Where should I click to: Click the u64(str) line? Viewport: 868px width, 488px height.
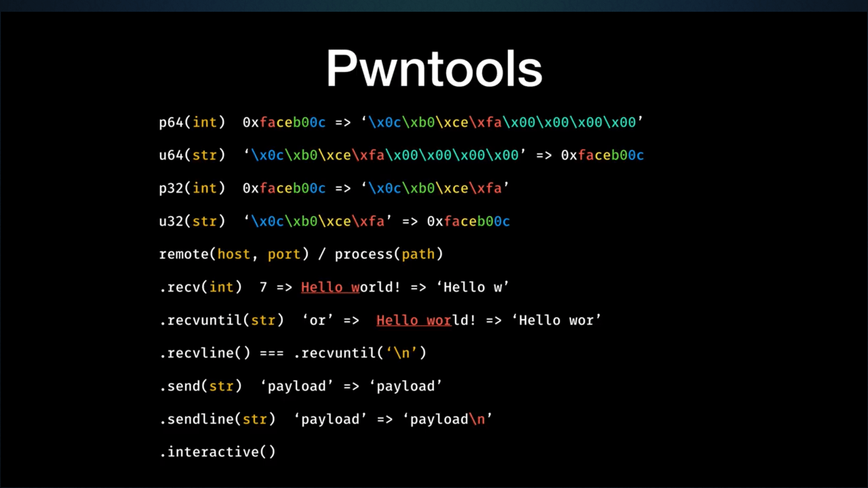192,155
